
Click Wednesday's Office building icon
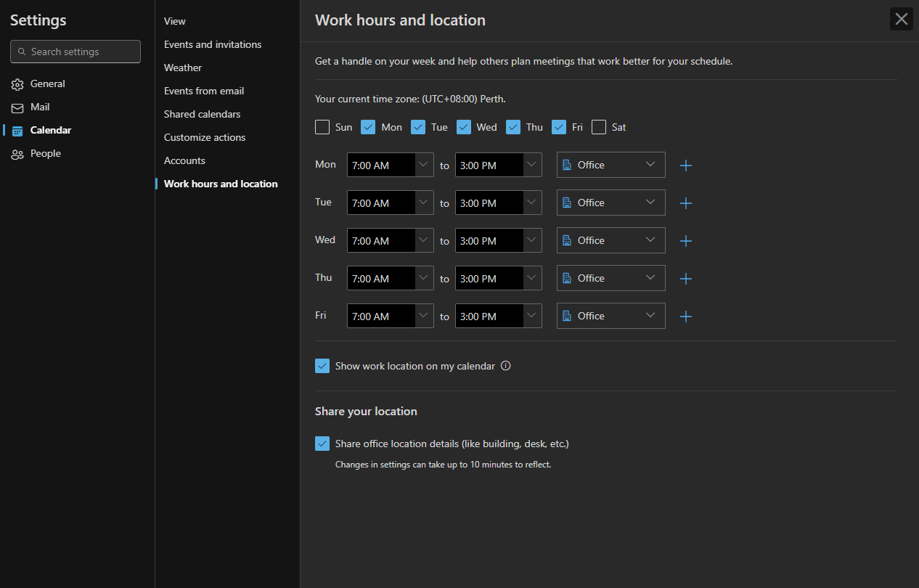coord(567,240)
